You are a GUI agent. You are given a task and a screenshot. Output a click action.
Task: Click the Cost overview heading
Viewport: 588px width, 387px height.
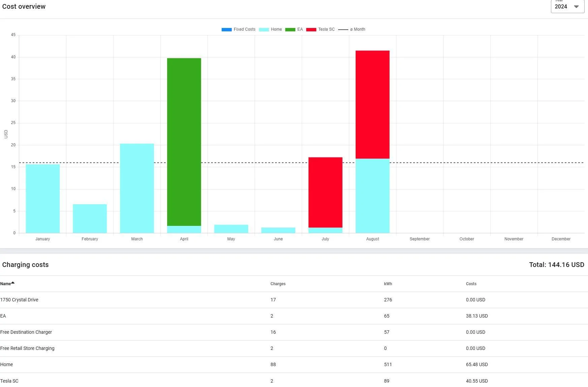click(x=24, y=6)
